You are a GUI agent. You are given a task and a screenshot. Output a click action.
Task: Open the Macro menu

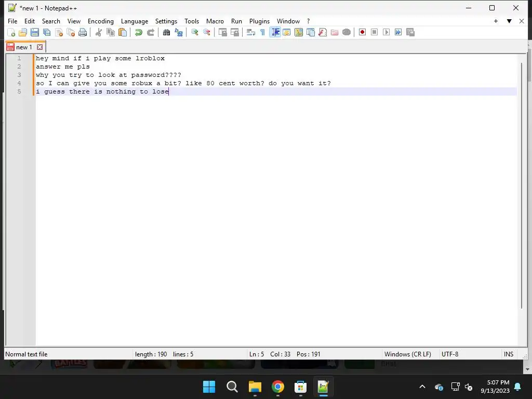tap(215, 21)
